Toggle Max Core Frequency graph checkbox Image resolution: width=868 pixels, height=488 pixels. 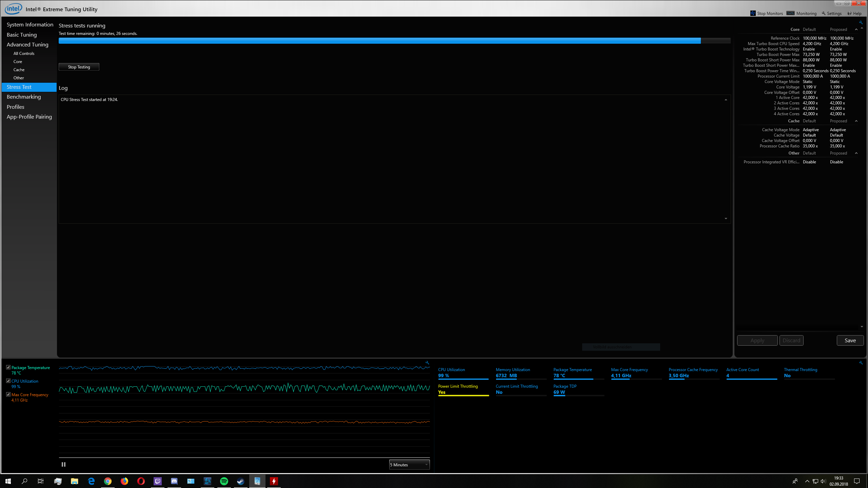click(x=8, y=394)
